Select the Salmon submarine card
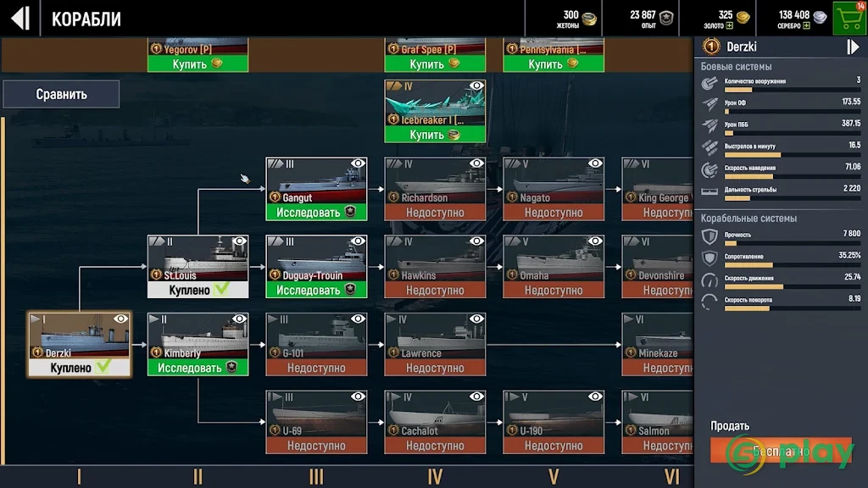Image resolution: width=868 pixels, height=488 pixels. (658, 422)
